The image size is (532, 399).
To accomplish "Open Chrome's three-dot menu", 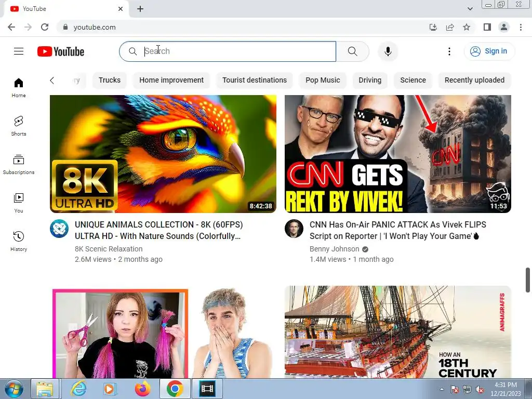I will (521, 27).
